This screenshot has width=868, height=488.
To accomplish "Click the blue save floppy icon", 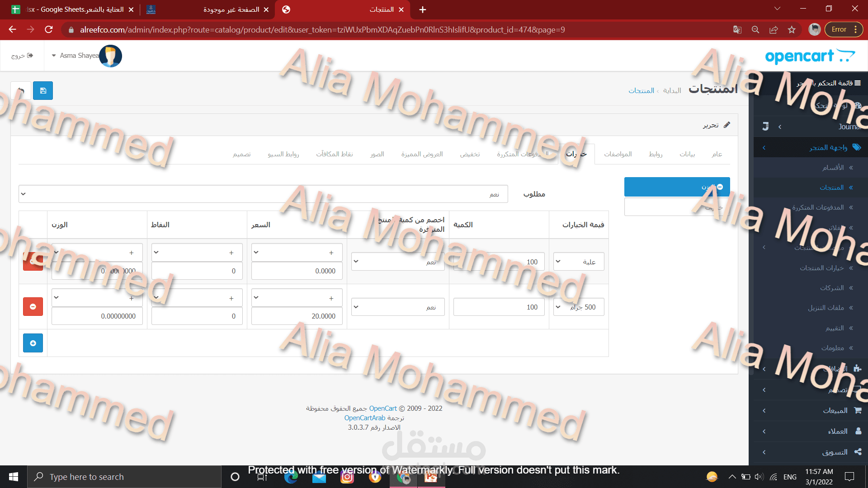I will 43,91.
